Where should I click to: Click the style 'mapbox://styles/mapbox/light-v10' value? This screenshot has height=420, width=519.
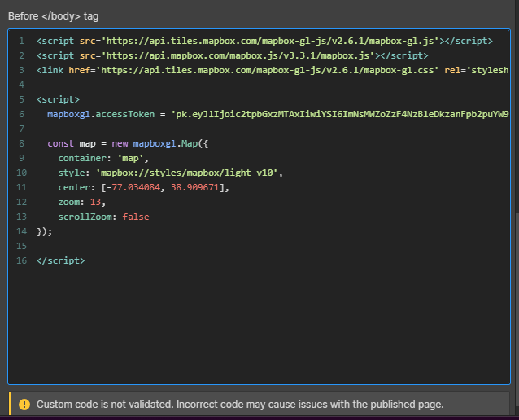[186, 173]
